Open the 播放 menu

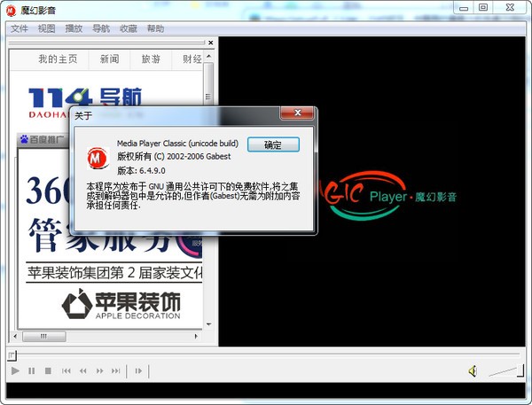pyautogui.click(x=74, y=28)
